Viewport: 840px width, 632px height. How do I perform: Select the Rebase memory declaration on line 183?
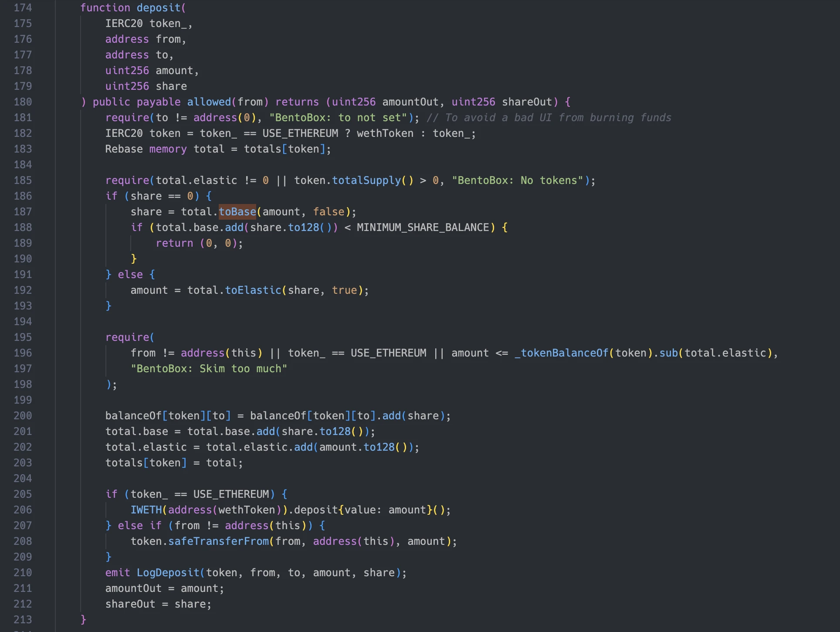point(146,149)
